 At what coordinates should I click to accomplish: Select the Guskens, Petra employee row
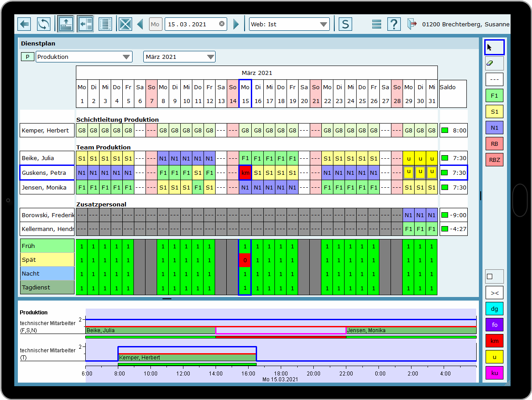pyautogui.click(x=47, y=173)
